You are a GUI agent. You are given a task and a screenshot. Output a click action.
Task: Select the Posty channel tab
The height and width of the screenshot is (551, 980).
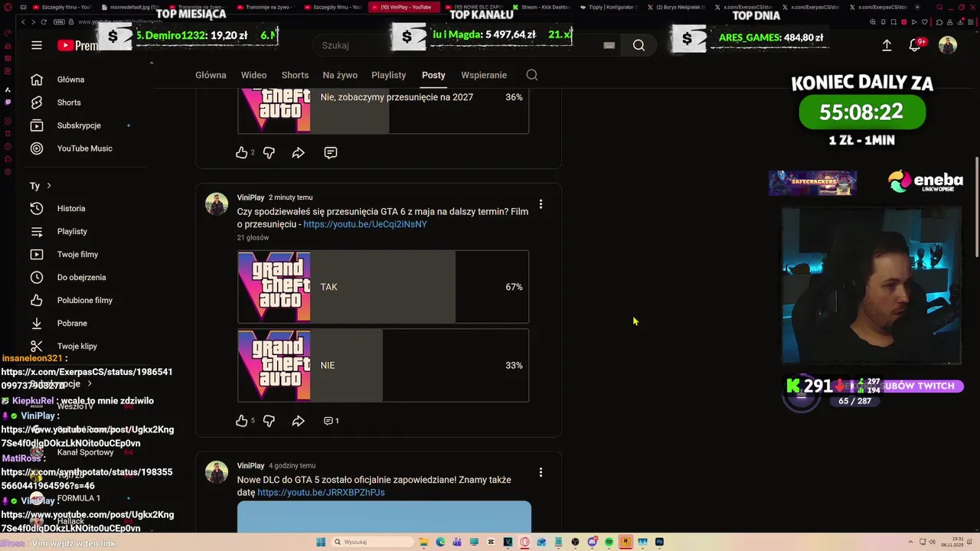433,75
